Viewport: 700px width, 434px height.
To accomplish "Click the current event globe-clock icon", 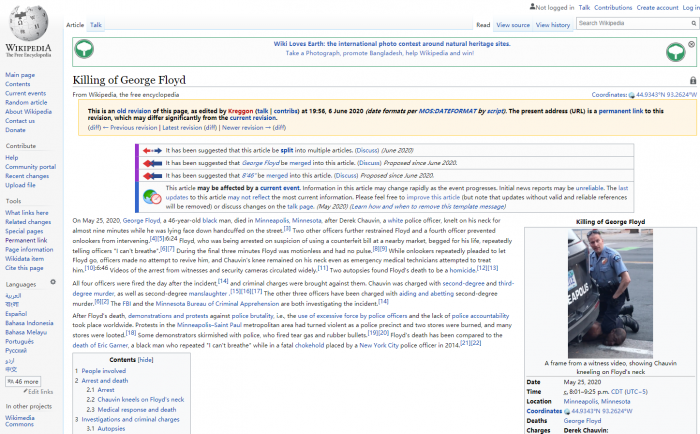I will (x=152, y=197).
